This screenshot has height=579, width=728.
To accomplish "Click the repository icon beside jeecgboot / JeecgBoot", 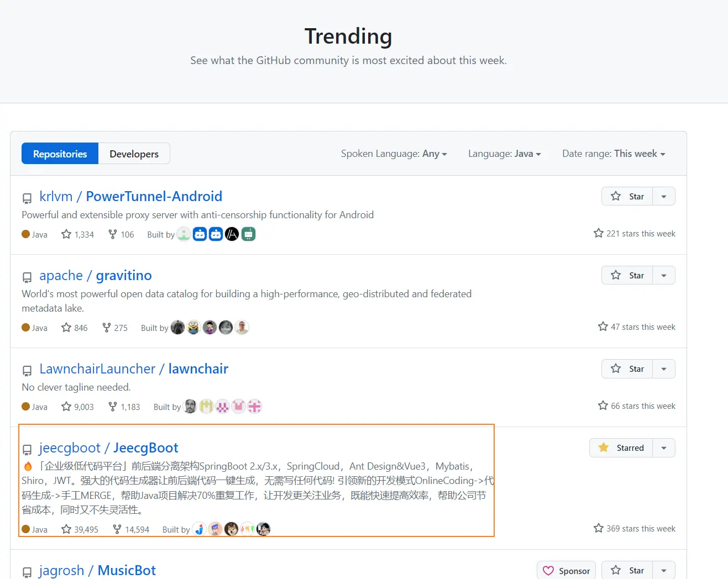I will coord(27,449).
